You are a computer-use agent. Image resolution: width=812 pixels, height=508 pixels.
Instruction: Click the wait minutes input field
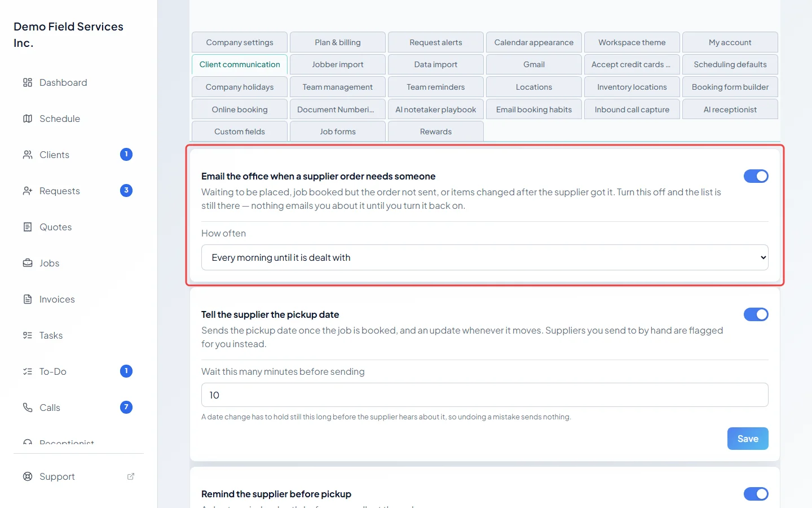coord(485,395)
